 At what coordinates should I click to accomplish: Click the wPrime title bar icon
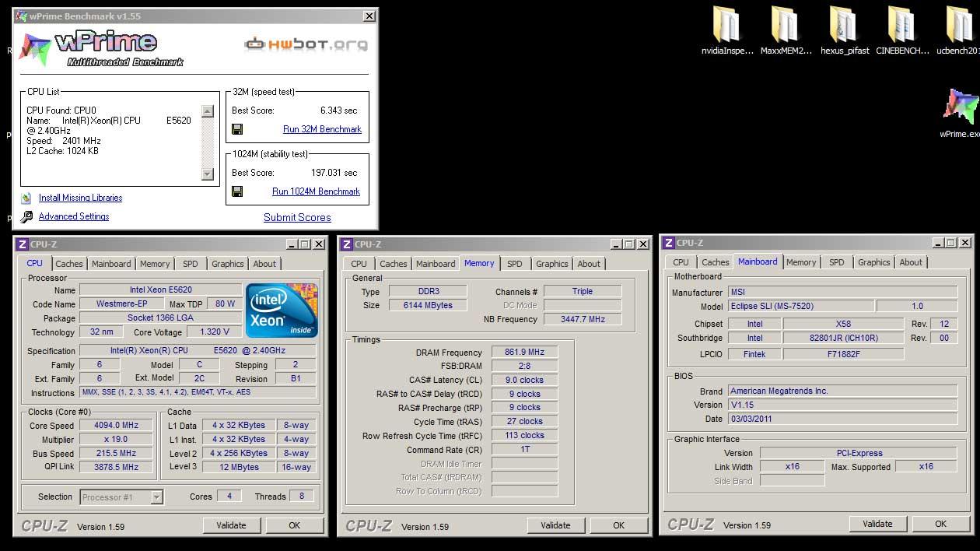[22, 16]
